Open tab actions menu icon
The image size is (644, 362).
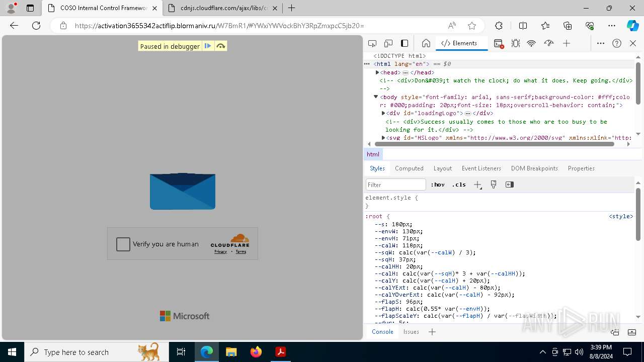[30, 8]
